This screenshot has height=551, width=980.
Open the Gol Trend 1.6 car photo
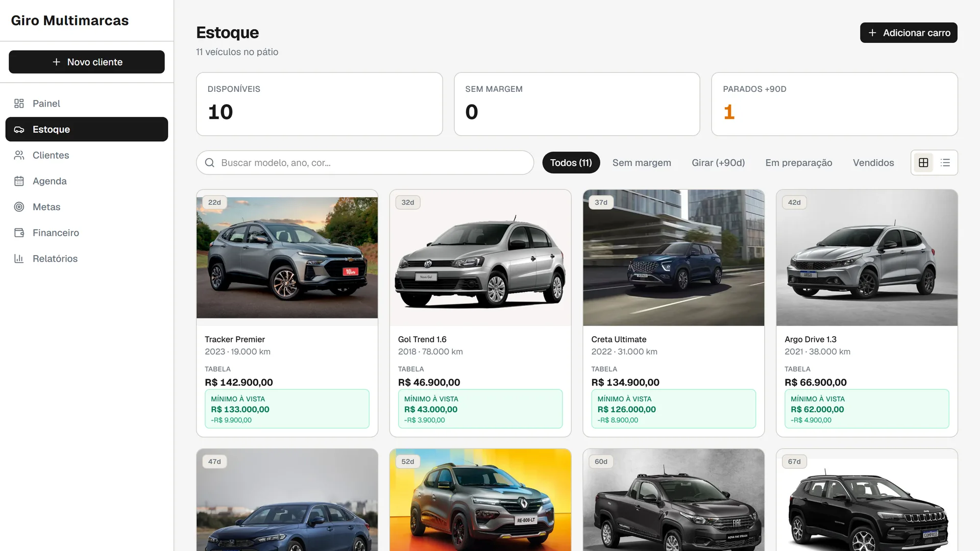click(x=480, y=258)
